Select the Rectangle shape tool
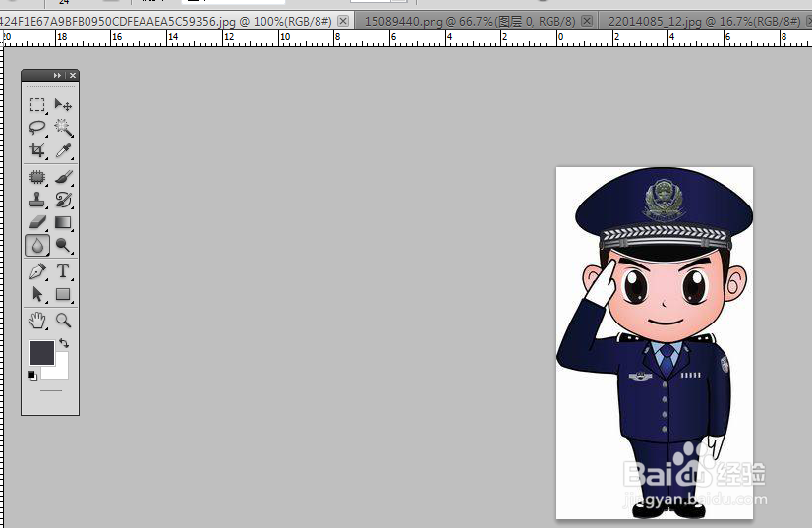 (x=63, y=294)
